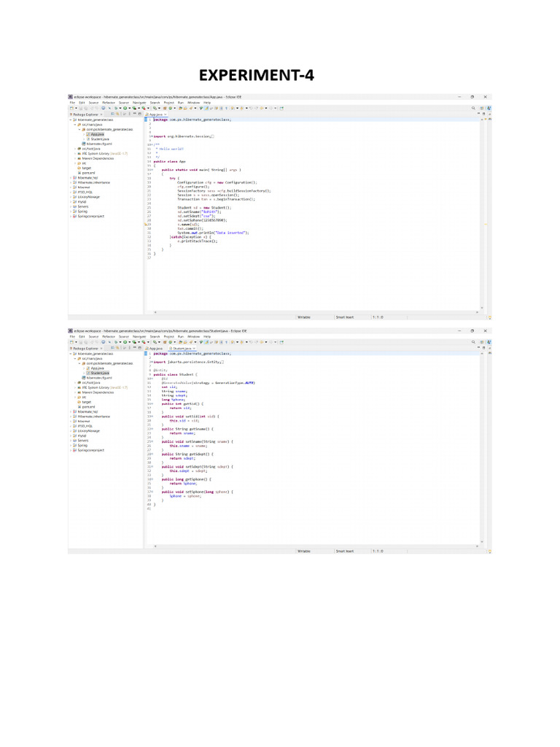Select Student.java editor tab in bottom window

(182, 348)
